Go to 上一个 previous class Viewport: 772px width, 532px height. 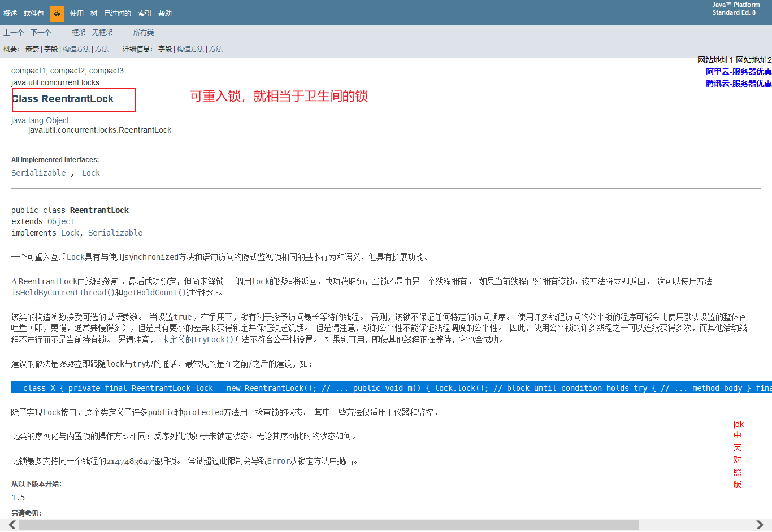pyautogui.click(x=14, y=33)
